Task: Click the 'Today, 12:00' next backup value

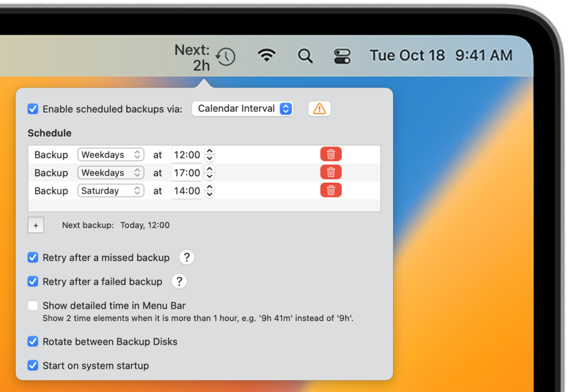Action: click(145, 225)
